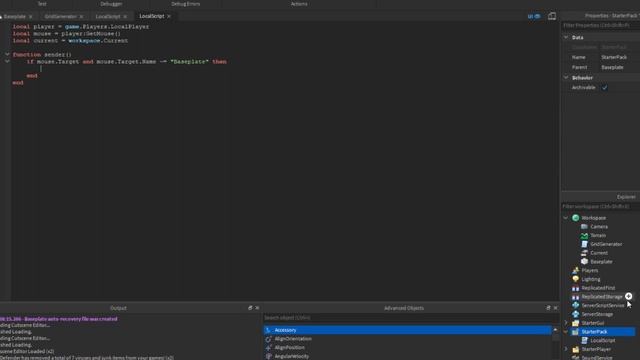640x360 pixels.
Task: Close the Baseplate tab
Action: 31,17
